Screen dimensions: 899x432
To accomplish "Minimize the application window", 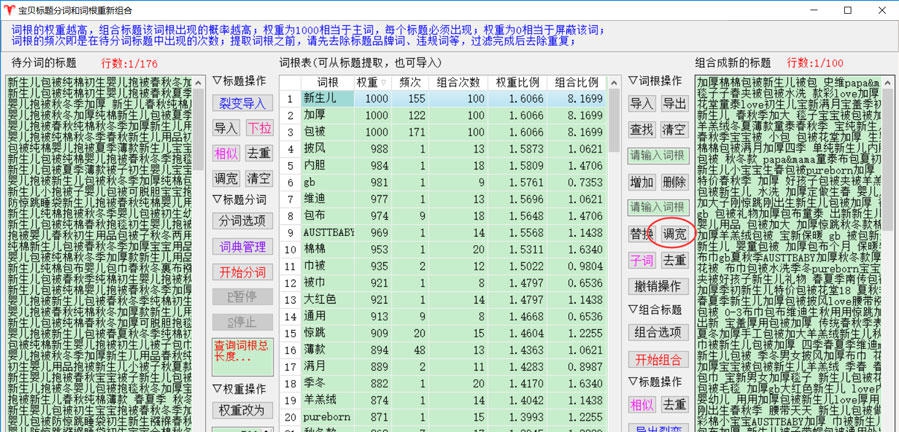I will click(813, 10).
